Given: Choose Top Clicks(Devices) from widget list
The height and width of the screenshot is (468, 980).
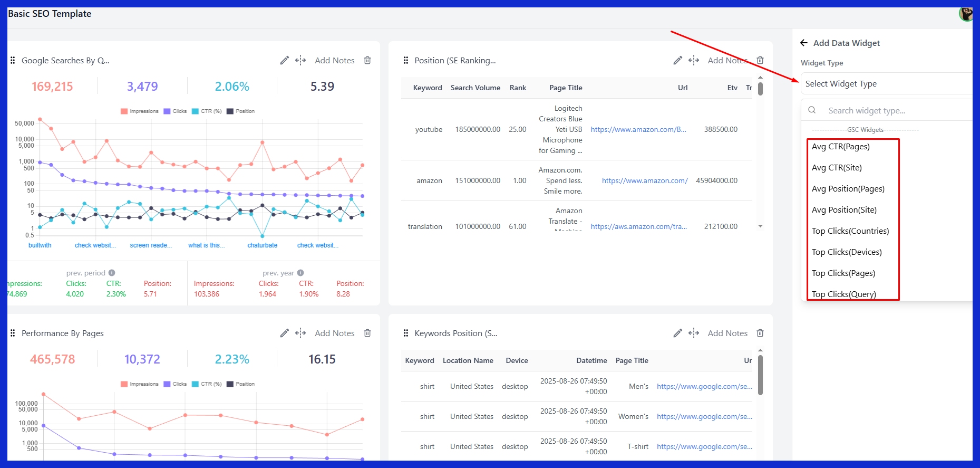Looking at the screenshot, I should click(x=846, y=252).
